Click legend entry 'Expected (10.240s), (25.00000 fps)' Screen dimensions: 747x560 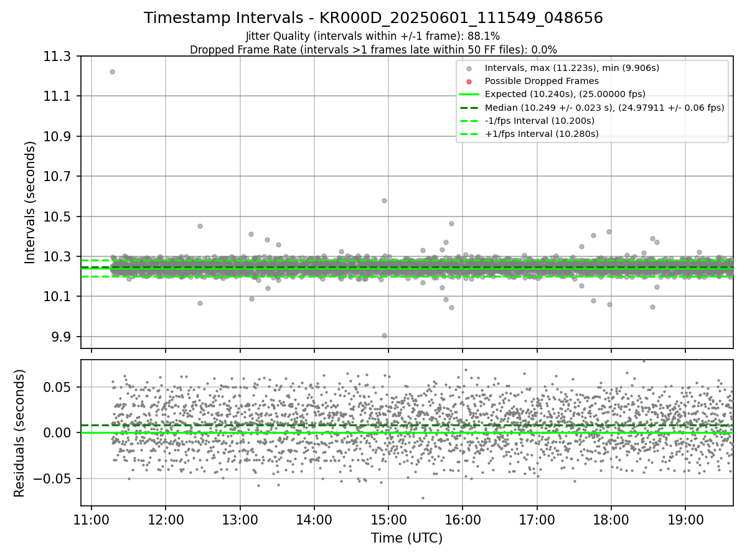[565, 94]
